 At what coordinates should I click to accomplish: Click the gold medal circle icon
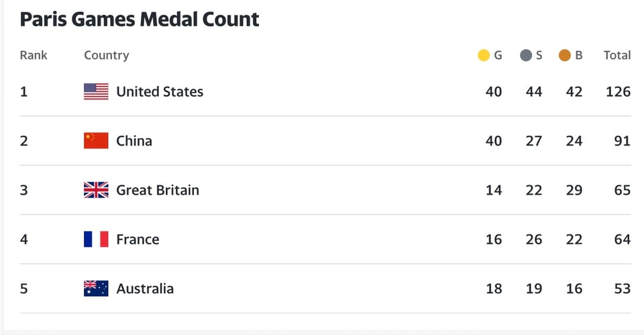[484, 56]
